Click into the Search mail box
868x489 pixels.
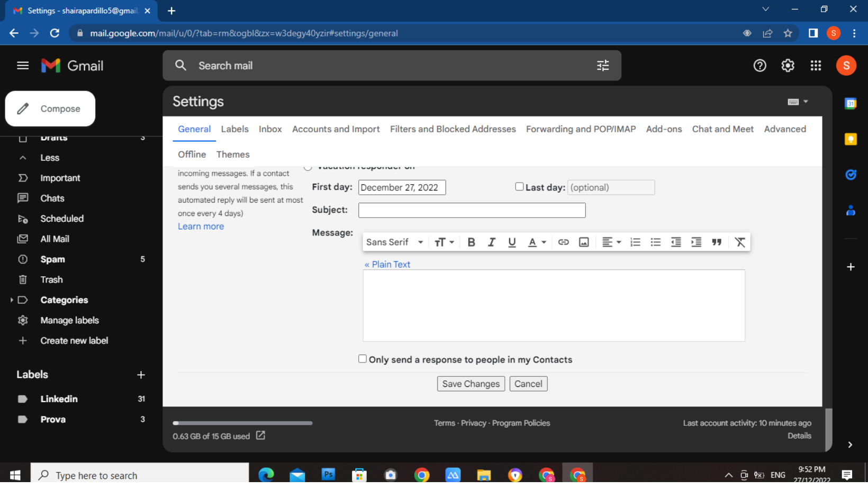[x=392, y=66]
